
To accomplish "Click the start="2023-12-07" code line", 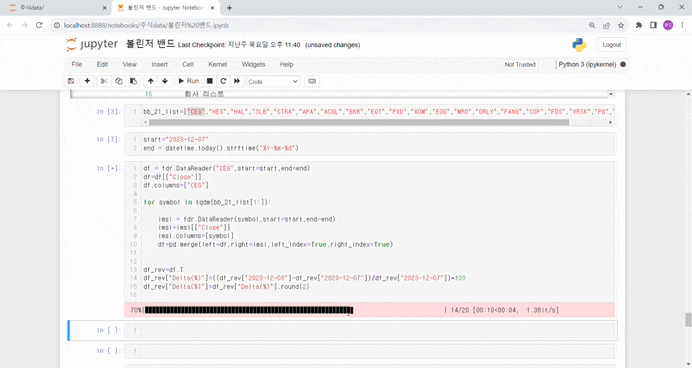I will coord(176,139).
